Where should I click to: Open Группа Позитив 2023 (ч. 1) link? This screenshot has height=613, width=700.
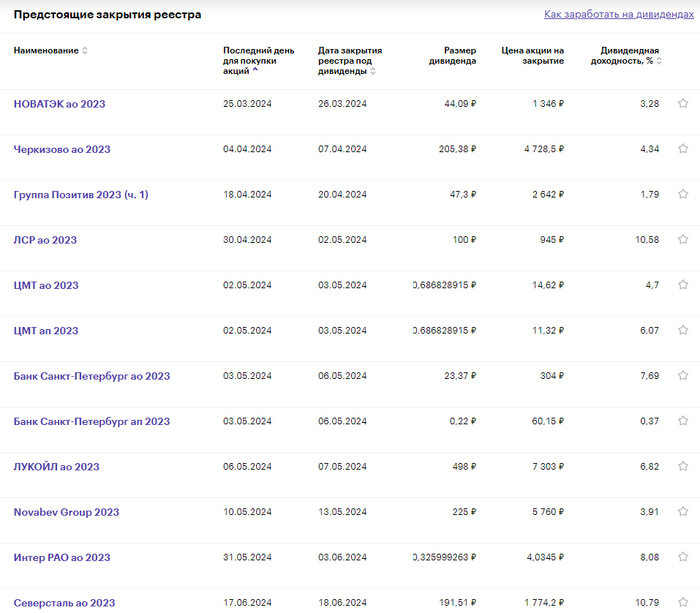pyautogui.click(x=81, y=195)
